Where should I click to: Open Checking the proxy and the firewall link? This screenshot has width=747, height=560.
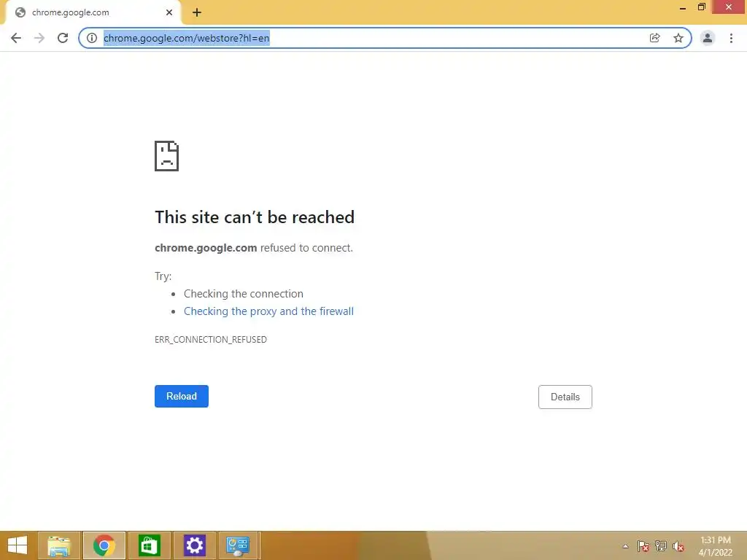pyautogui.click(x=268, y=311)
